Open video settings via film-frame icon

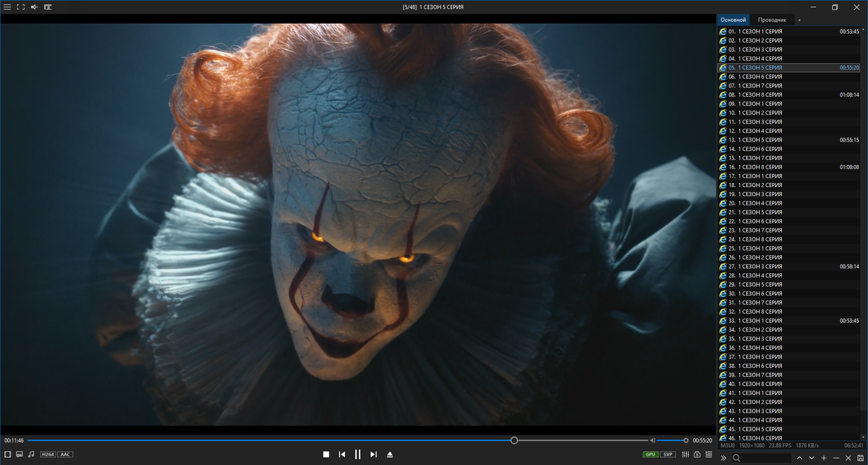point(7,454)
